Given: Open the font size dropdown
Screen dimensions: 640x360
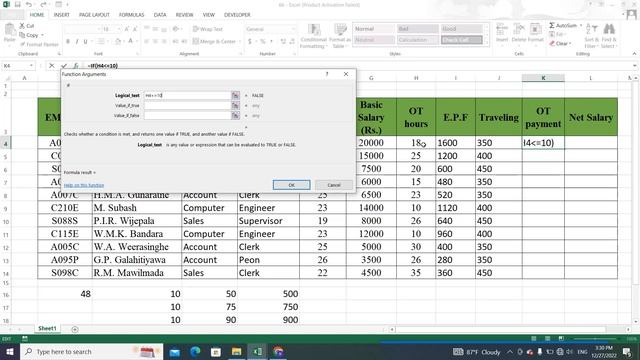Looking at the screenshot, I should [119, 29].
